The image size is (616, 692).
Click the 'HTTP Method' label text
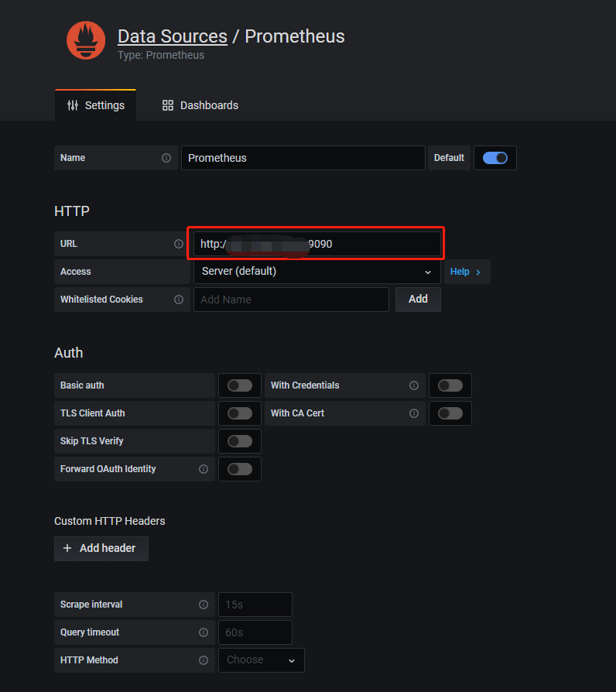tap(89, 659)
